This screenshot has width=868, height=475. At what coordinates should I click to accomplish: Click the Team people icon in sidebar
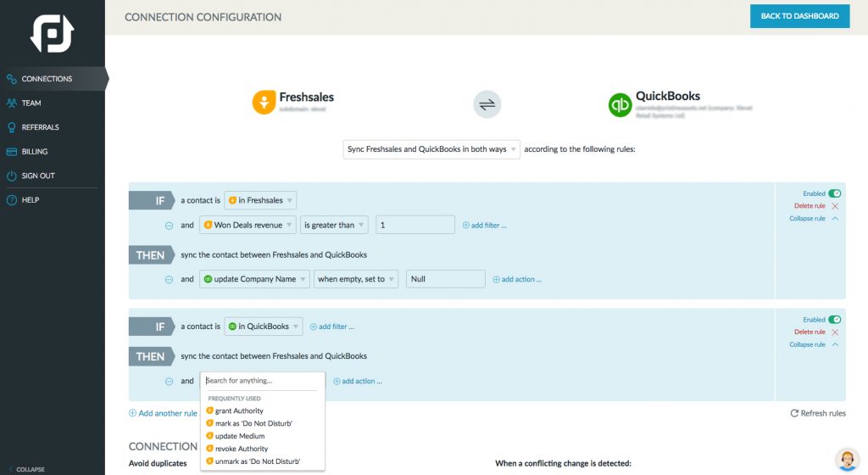click(x=12, y=103)
